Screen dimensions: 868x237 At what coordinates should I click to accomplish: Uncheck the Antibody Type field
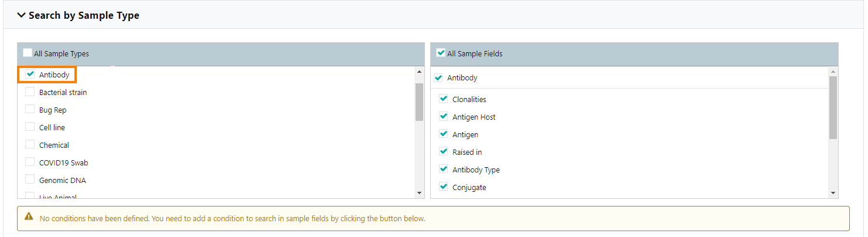[x=444, y=170]
